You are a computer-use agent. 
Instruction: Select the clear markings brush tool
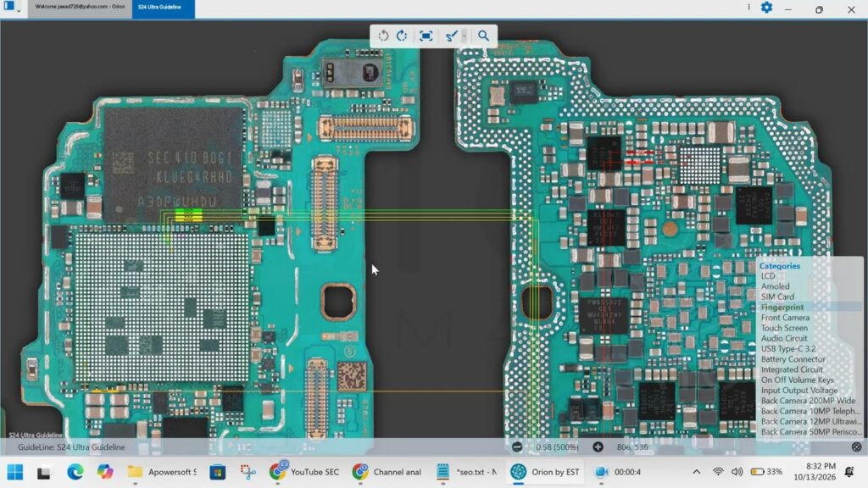pyautogui.click(x=451, y=36)
